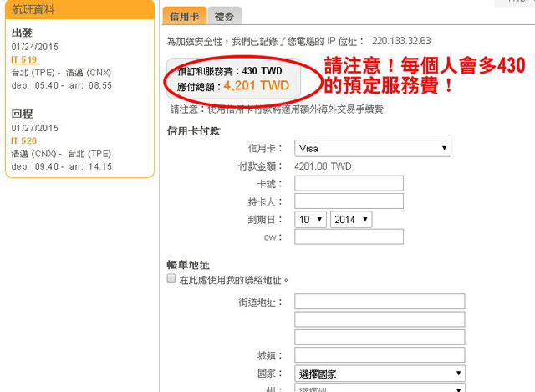Screen dimensions: 535x392
Task: Open the 州 state dropdown at the bottom
Action: tap(380, 389)
